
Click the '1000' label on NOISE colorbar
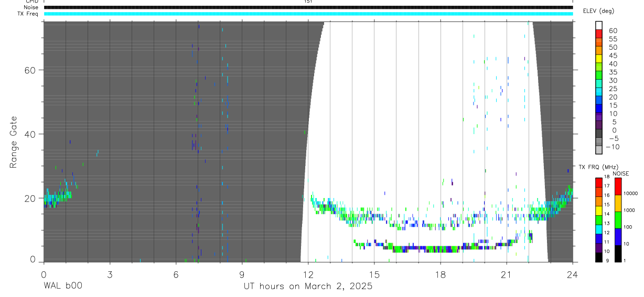629,210
